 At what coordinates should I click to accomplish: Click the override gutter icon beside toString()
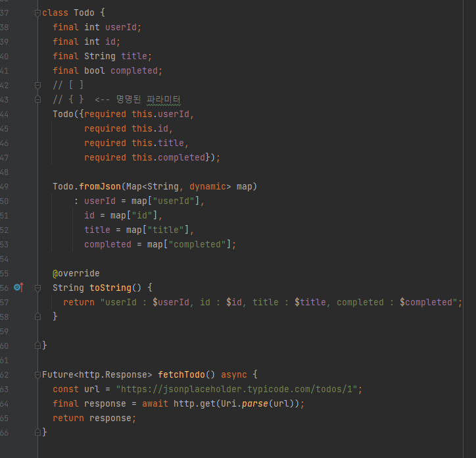tap(18, 287)
